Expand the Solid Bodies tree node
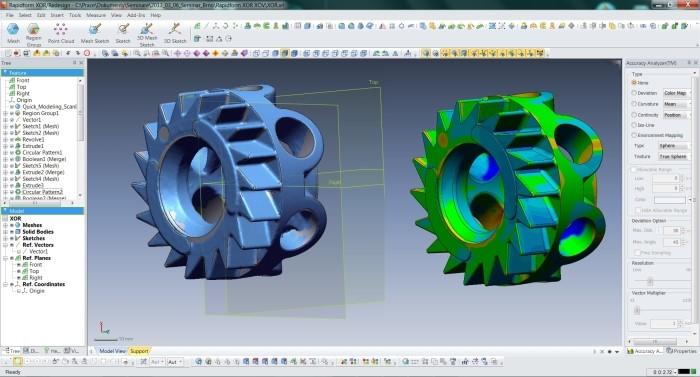 click(x=5, y=232)
